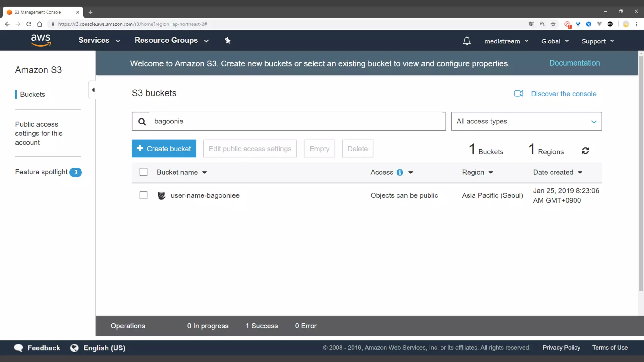Click the bucket icon next to user-name-bagooniee
644x362 pixels.
click(x=161, y=195)
